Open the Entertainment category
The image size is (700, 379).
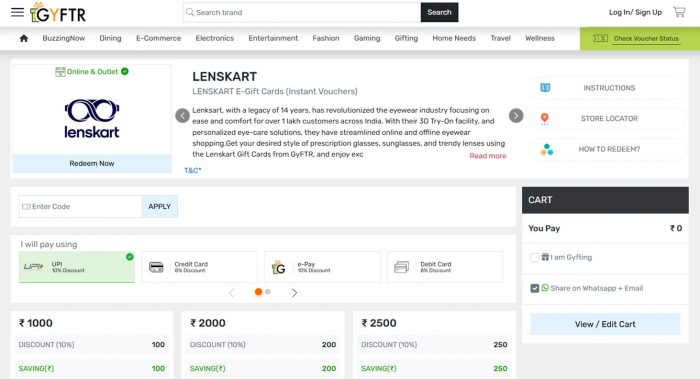tap(273, 38)
